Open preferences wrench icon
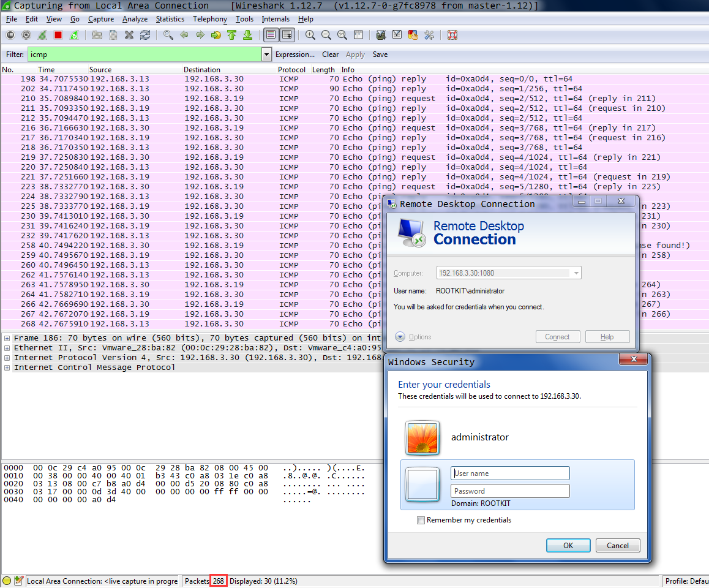 (429, 35)
